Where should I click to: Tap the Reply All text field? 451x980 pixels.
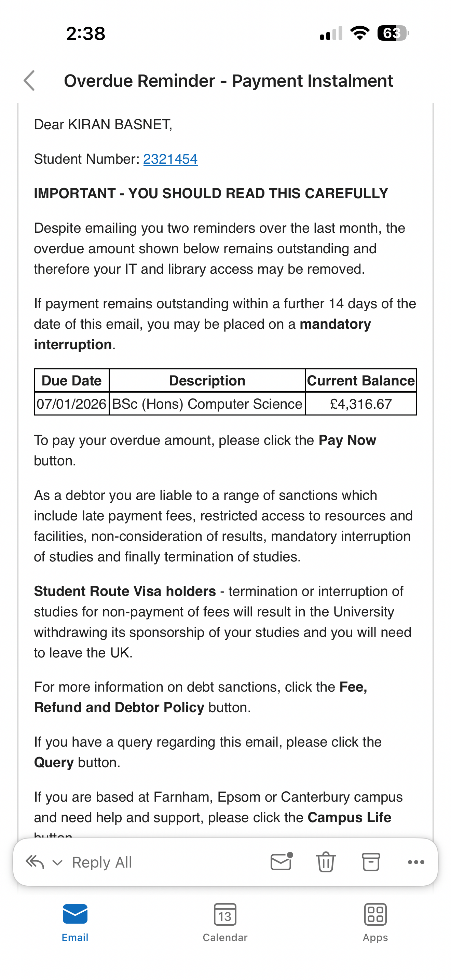(x=102, y=862)
